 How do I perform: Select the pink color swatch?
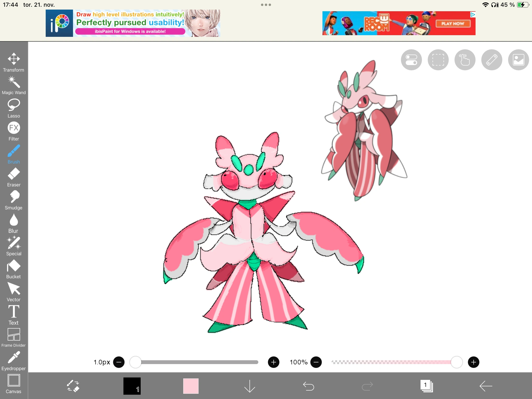pos(190,386)
